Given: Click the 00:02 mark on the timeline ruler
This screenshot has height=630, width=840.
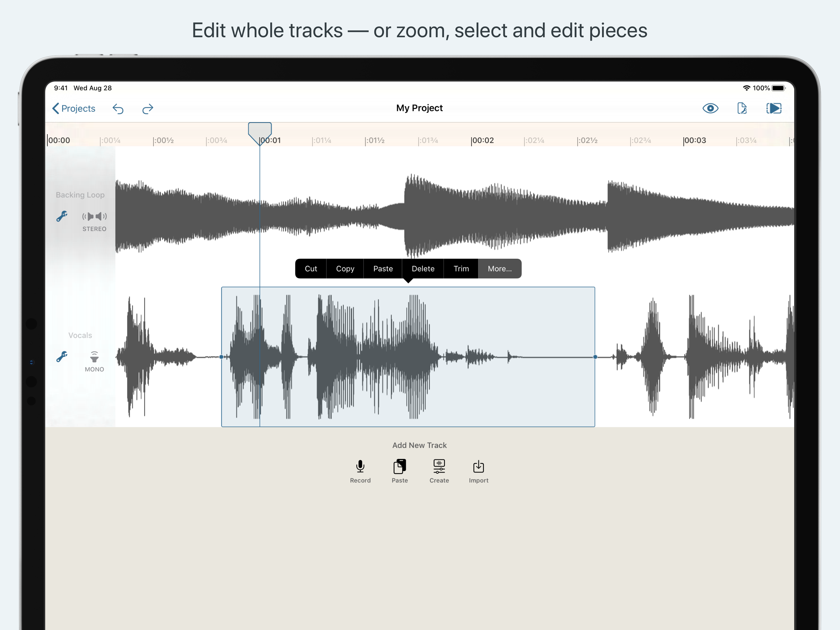Looking at the screenshot, I should click(x=482, y=141).
